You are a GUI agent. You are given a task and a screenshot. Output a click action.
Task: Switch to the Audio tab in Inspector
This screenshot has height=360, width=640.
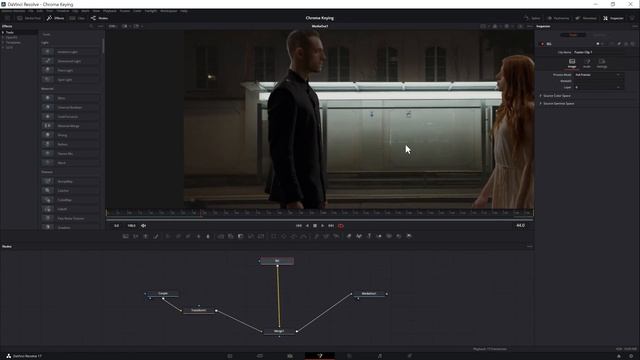(587, 63)
